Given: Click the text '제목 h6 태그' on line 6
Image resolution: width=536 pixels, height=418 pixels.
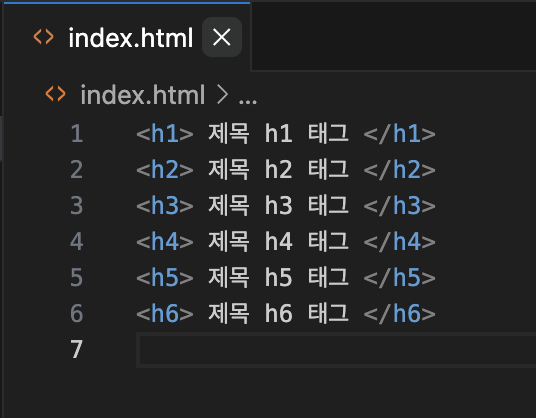Looking at the screenshot, I should [278, 313].
